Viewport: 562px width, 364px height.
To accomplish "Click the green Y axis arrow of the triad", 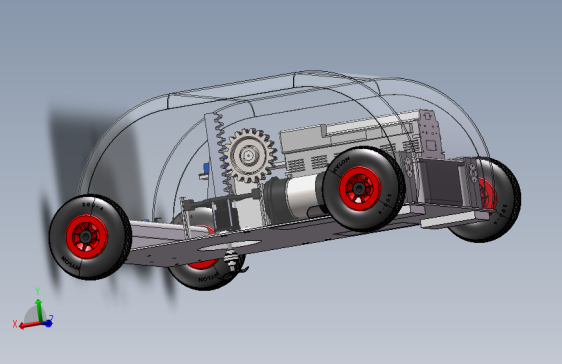I will 39,310.
